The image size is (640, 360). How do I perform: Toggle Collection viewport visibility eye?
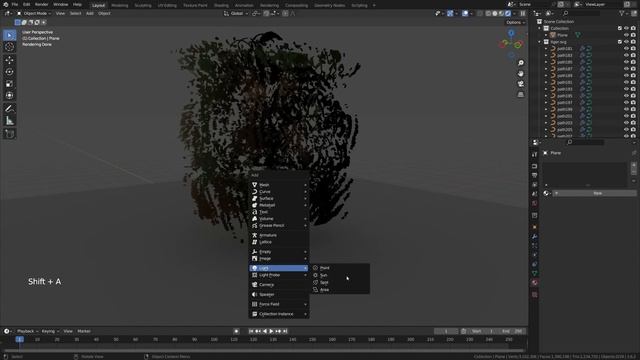click(627, 28)
